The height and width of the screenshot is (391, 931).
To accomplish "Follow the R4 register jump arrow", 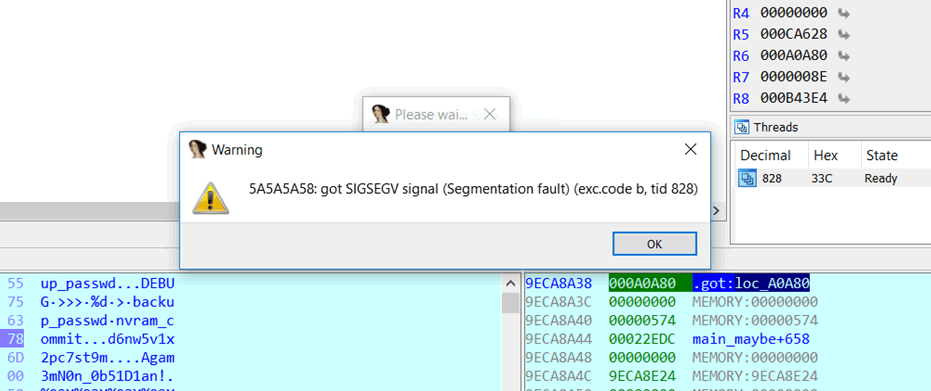I will pos(843,12).
